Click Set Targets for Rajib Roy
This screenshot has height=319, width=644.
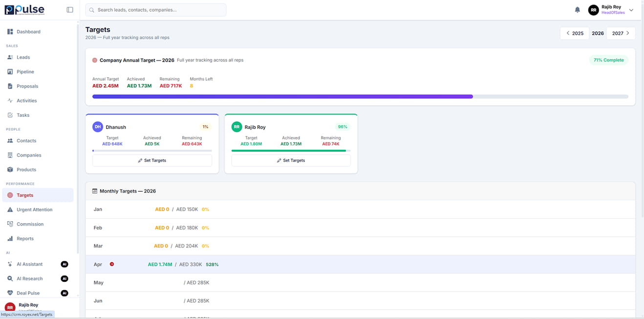point(291,160)
